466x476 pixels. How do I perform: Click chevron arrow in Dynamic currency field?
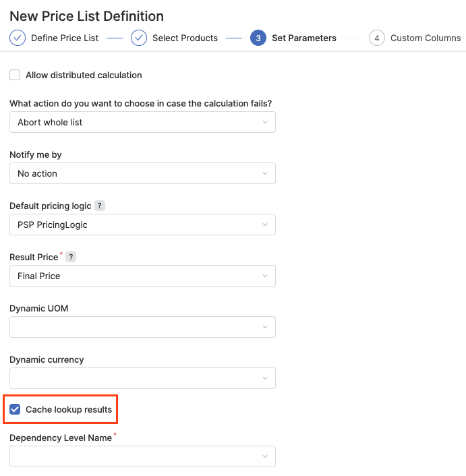pos(265,378)
